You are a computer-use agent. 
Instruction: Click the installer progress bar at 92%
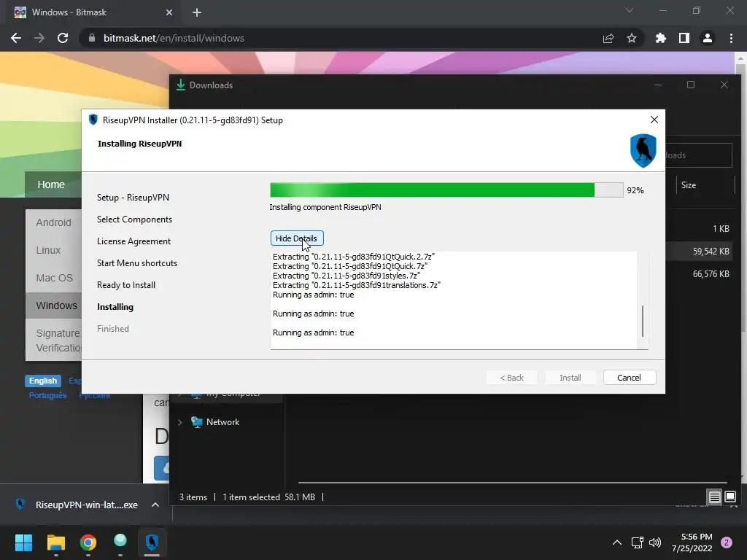click(446, 190)
